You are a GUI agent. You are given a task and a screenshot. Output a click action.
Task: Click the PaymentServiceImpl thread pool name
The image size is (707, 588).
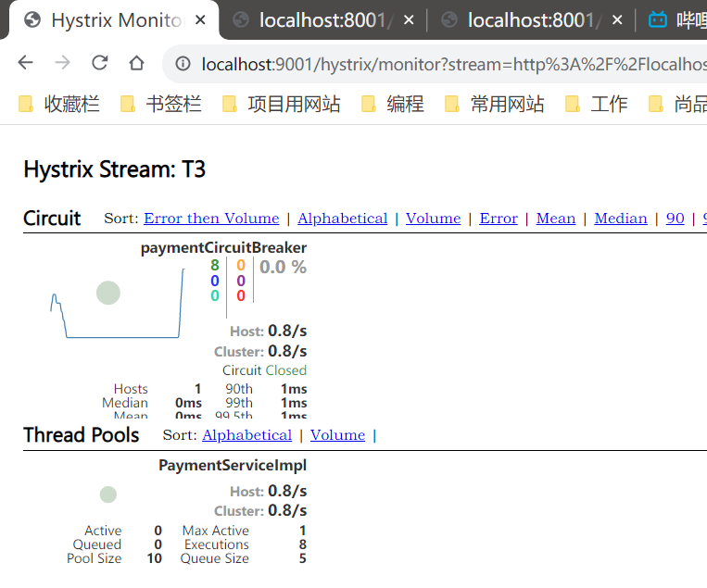[233, 465]
